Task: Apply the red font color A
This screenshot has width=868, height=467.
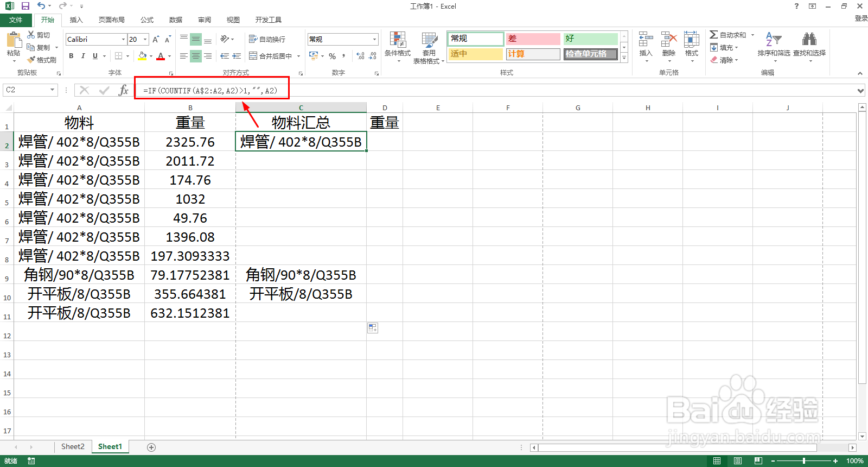Action: click(161, 56)
